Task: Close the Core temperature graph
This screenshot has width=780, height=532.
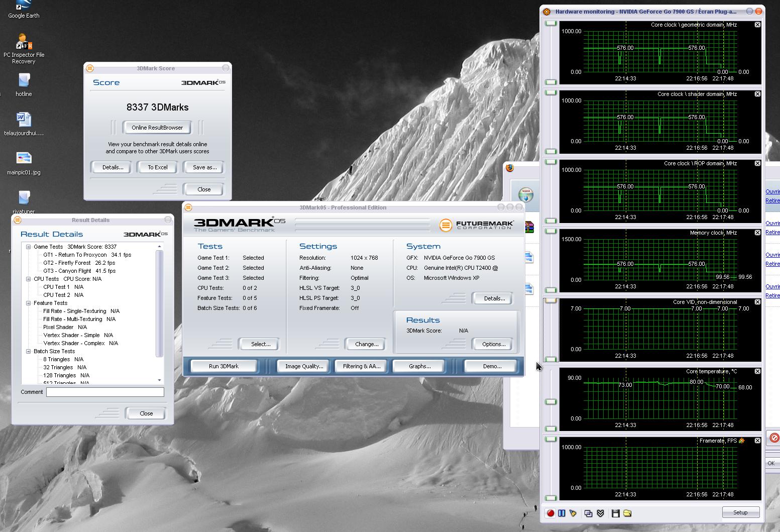Action: click(x=757, y=371)
